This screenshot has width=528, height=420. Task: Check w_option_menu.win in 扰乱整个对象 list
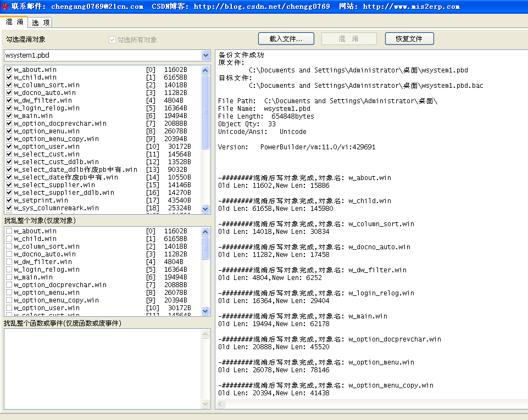9,293
